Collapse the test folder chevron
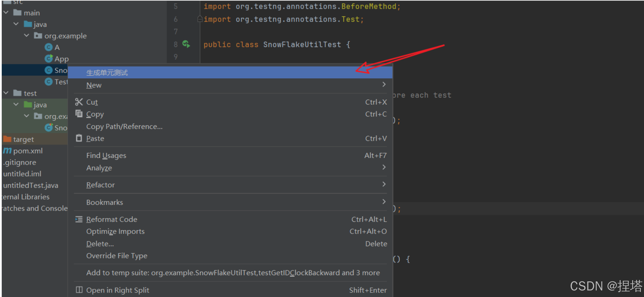The image size is (644, 297). tap(6, 93)
